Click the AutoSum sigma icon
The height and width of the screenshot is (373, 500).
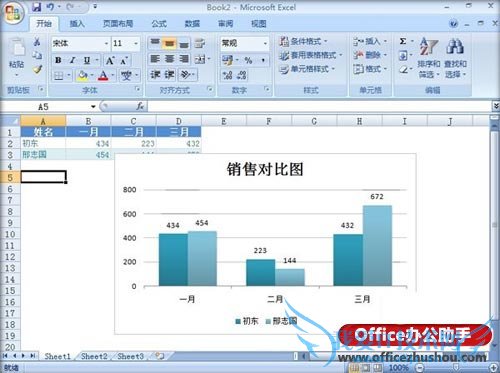403,41
